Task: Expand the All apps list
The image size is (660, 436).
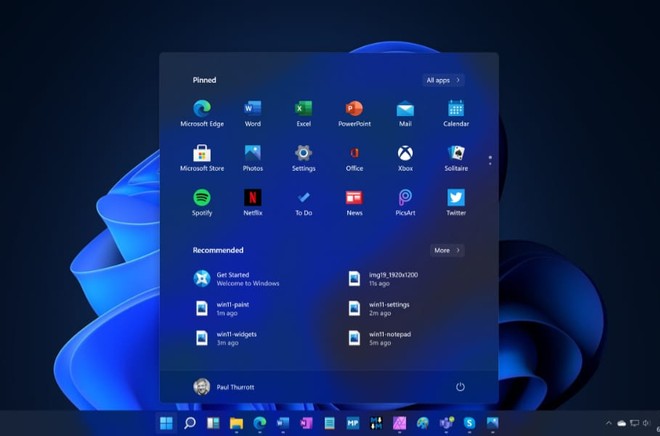Action: [443, 80]
